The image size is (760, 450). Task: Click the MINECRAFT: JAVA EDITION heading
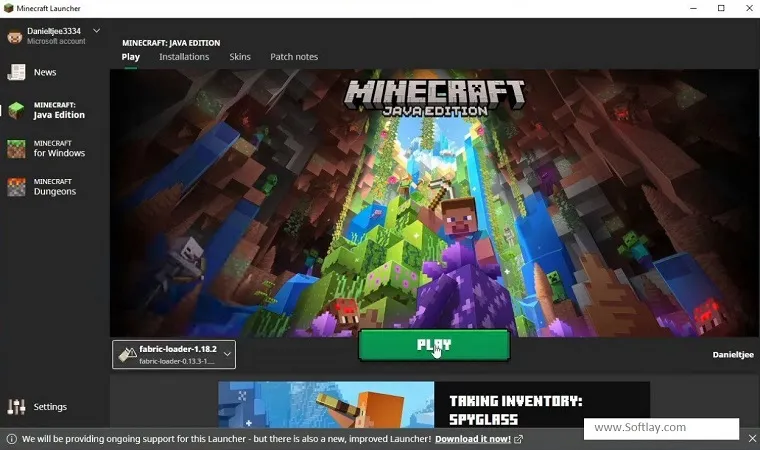171,43
